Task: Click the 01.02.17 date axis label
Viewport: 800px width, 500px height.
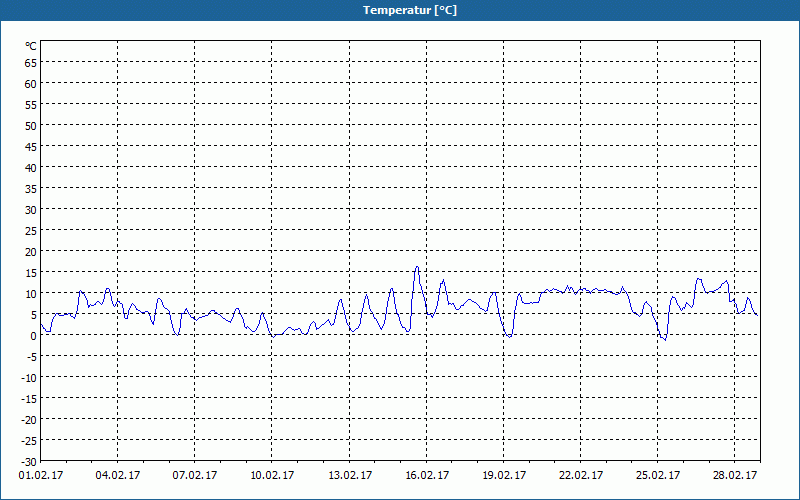Action: point(41,476)
